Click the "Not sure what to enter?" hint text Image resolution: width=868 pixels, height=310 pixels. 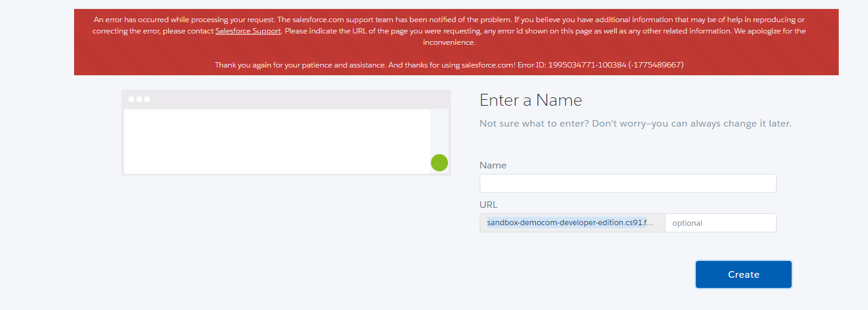635,124
